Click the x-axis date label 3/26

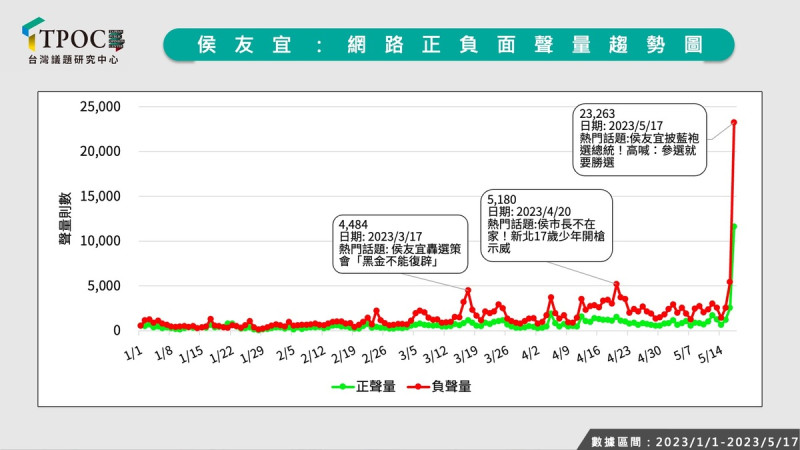tap(497, 355)
